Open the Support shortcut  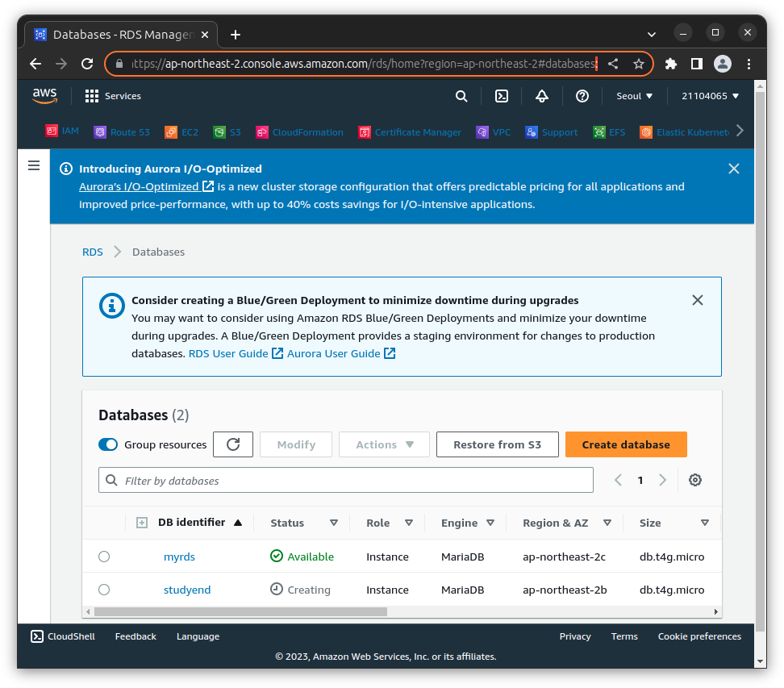(552, 132)
